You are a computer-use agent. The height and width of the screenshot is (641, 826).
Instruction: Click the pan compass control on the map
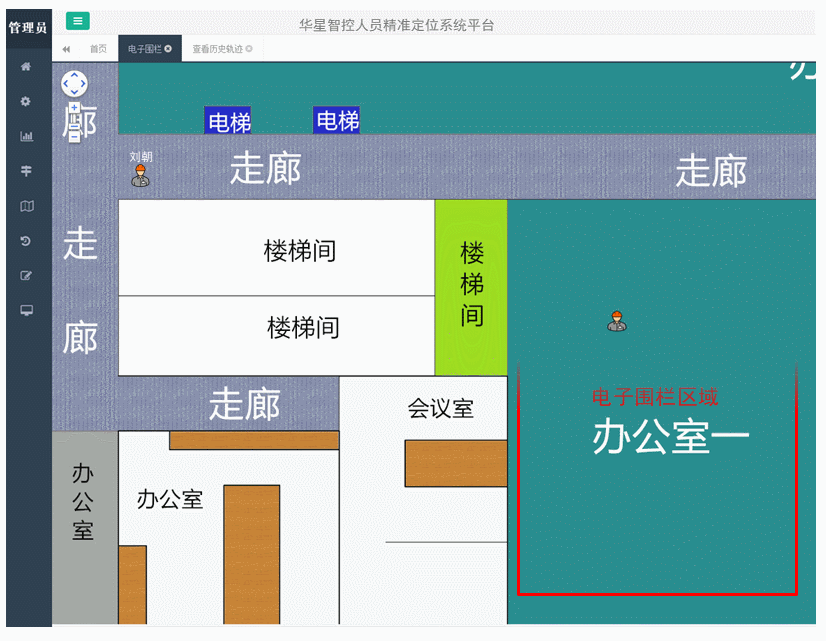(74, 83)
